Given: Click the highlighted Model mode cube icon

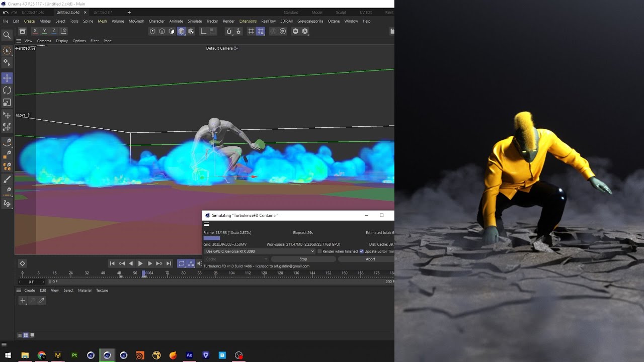Looking at the screenshot, I should 181,31.
